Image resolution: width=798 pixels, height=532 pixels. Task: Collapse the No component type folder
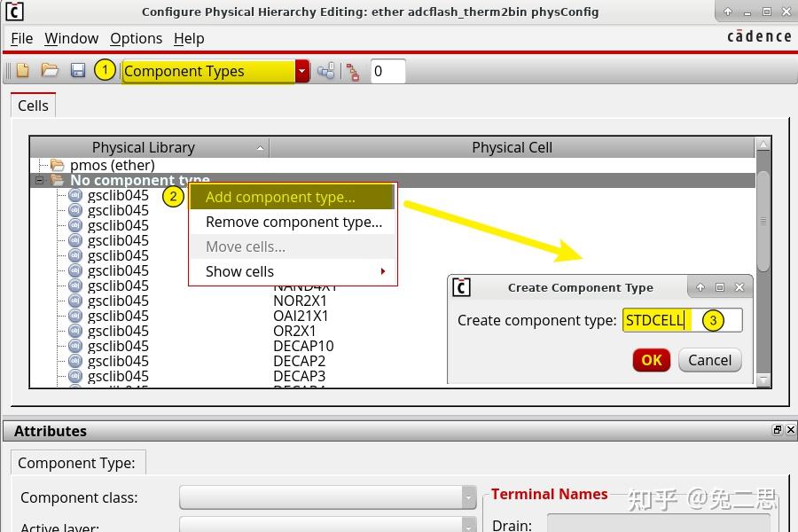point(39,180)
